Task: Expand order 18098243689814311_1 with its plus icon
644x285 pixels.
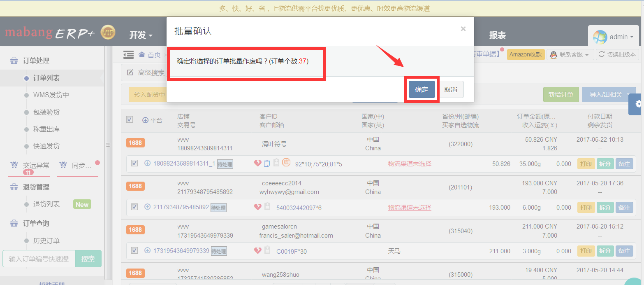Action: point(148,163)
